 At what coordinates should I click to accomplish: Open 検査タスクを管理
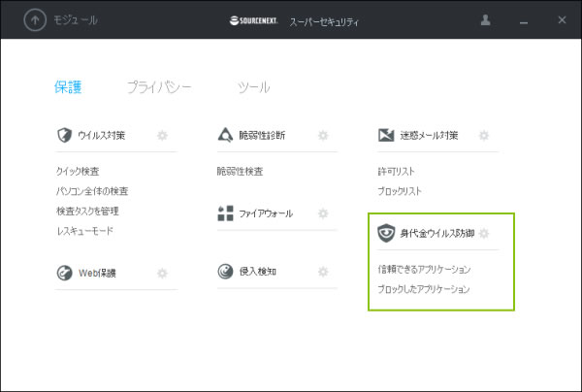(x=87, y=211)
